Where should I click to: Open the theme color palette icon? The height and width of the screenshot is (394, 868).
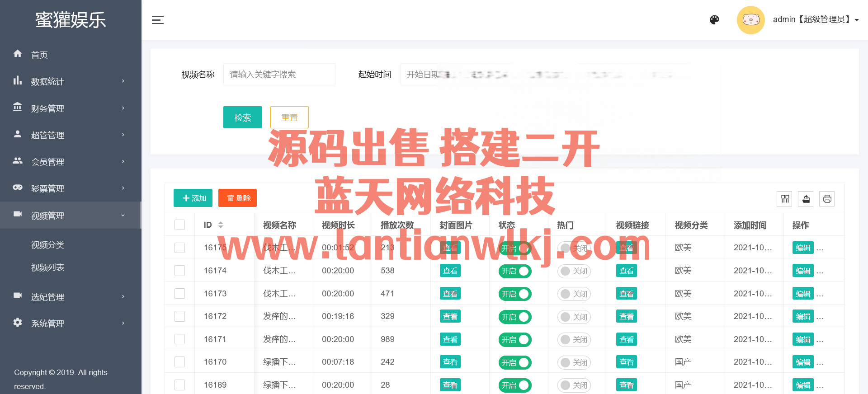pos(714,20)
